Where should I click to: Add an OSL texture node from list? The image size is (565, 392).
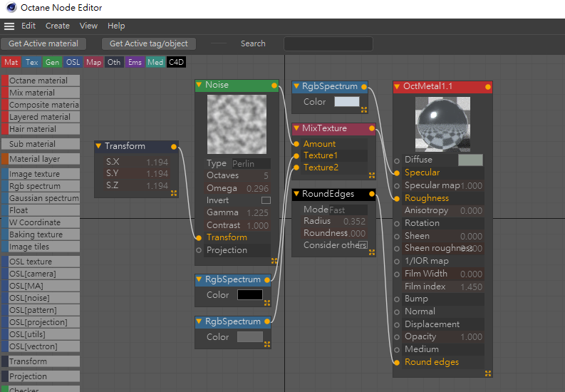tap(41, 262)
